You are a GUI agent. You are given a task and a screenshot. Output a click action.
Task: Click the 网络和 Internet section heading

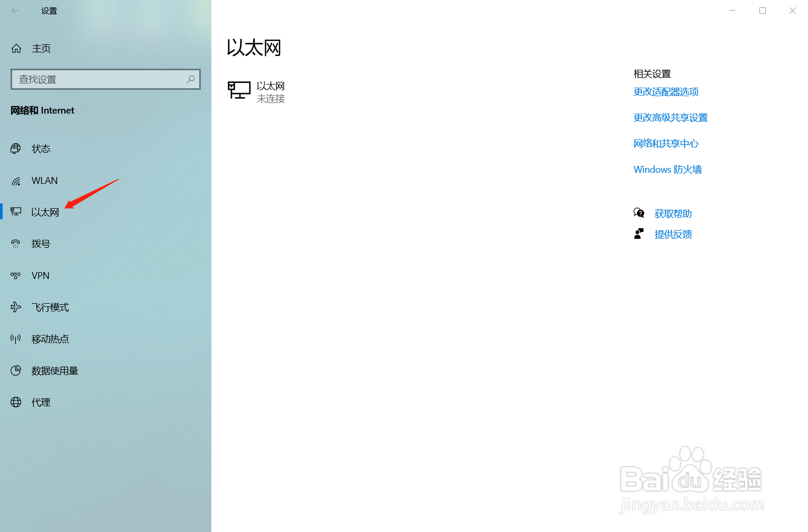[42, 110]
